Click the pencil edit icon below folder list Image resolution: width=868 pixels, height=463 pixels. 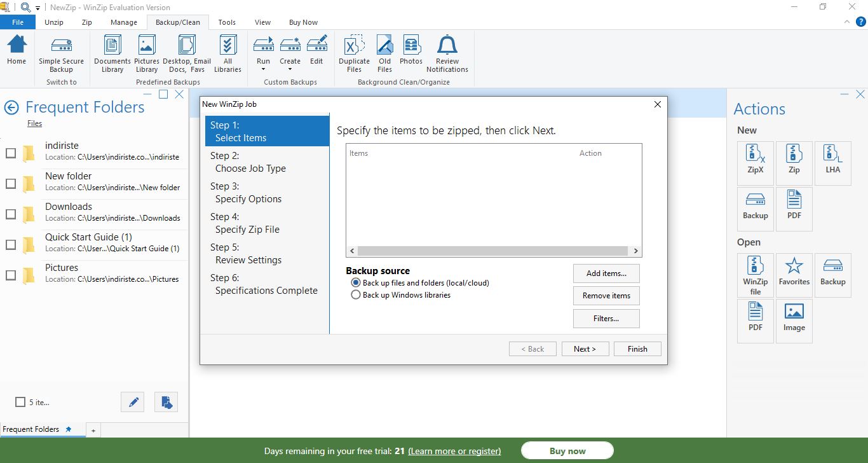[x=133, y=402]
